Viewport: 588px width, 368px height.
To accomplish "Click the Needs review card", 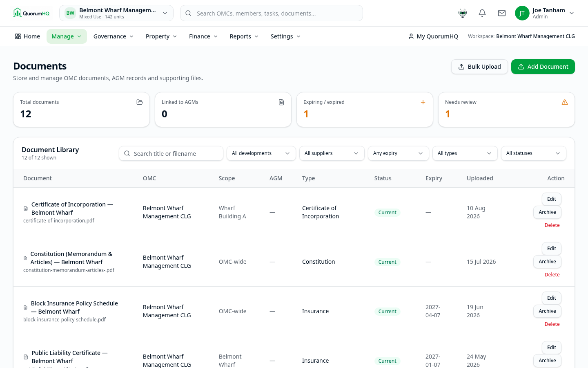I will click(x=506, y=110).
